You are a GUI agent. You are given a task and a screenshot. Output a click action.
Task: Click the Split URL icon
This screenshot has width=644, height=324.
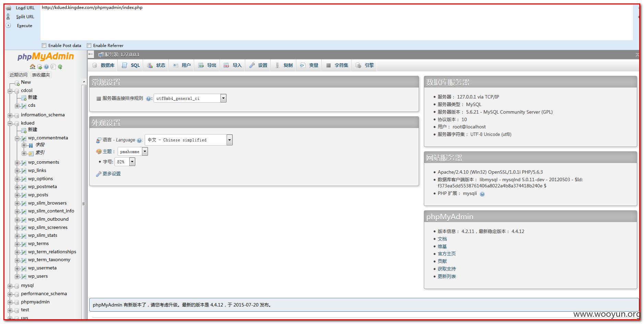pyautogui.click(x=8, y=16)
